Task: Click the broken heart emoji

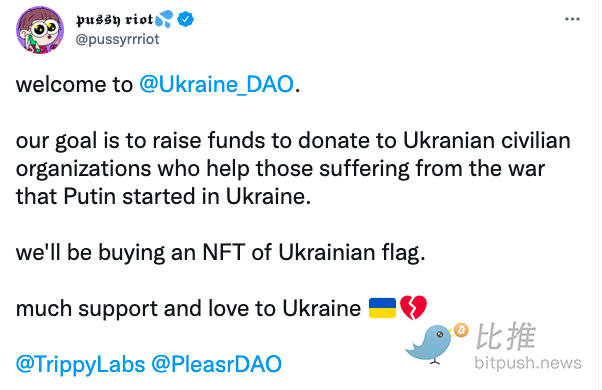Action: [413, 307]
